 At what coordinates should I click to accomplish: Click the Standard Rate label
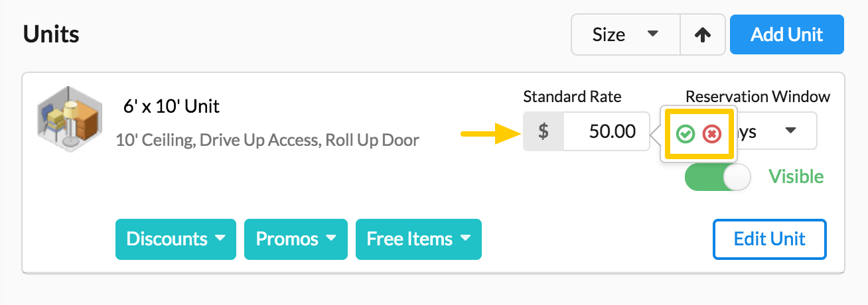[x=572, y=97]
